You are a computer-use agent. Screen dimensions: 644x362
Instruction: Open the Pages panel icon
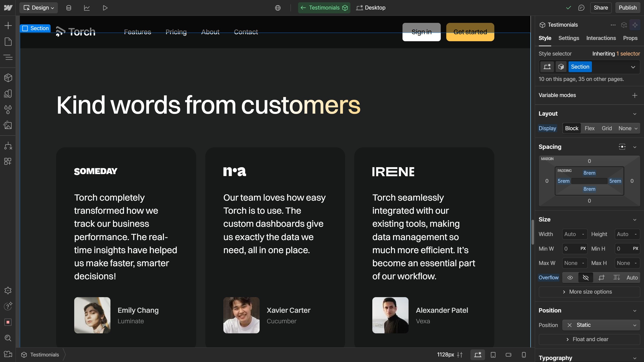8,41
